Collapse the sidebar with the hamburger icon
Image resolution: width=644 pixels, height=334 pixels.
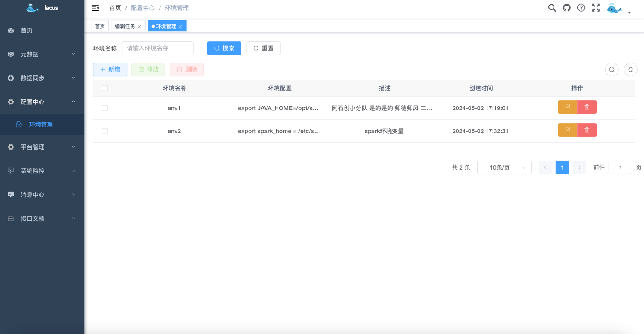95,8
